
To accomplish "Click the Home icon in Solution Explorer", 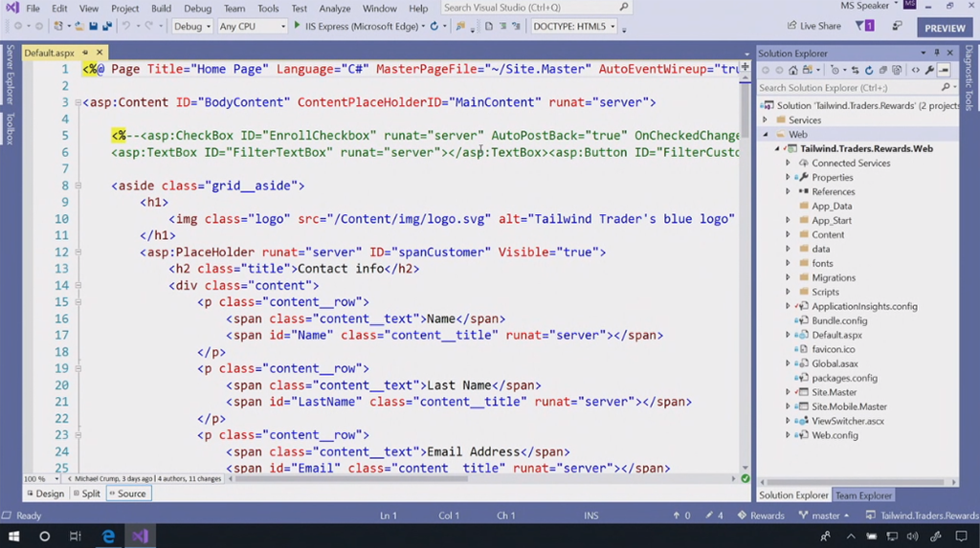I will [795, 70].
